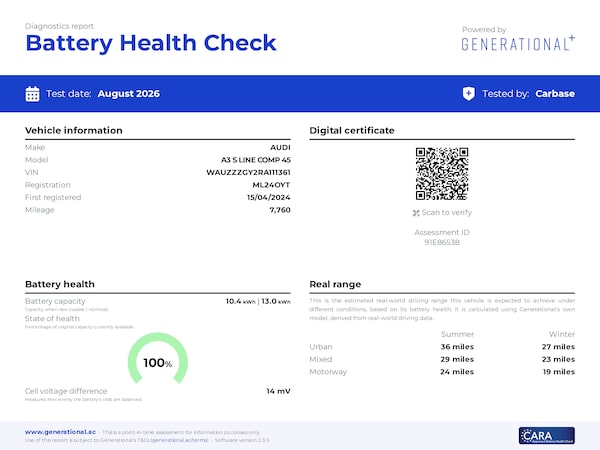
Task: Click the Summer column header
Action: [x=457, y=334]
